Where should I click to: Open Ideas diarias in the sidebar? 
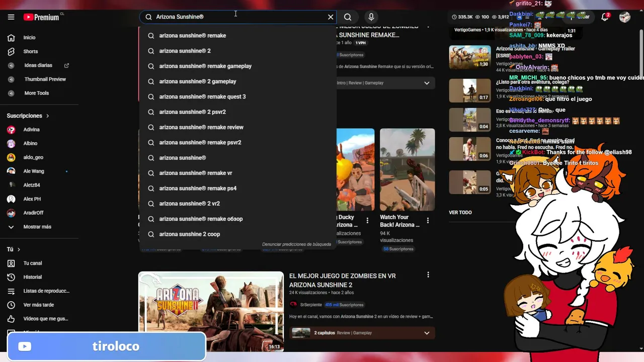pyautogui.click(x=39, y=65)
